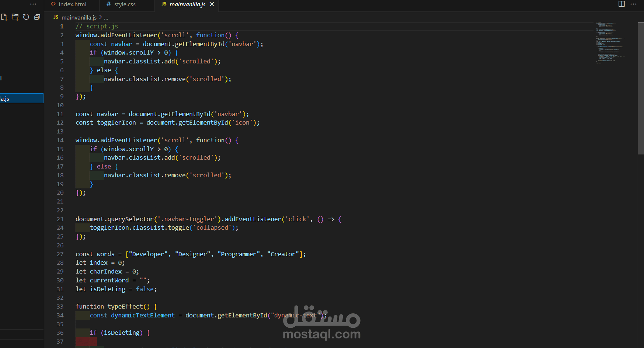Open the breadcrumb ellipsis symbol list
This screenshot has width=644, height=348.
(x=106, y=17)
